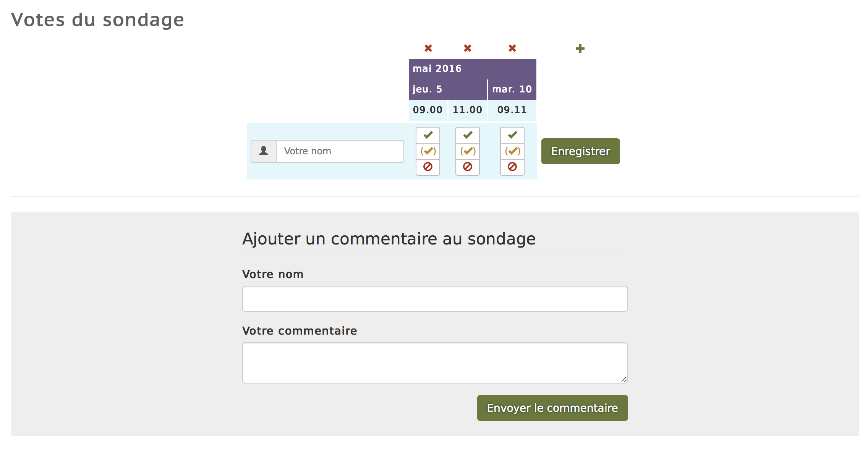This screenshot has height=466, width=868.
Task: Vote no for mar. 10 09.11
Action: tap(512, 167)
